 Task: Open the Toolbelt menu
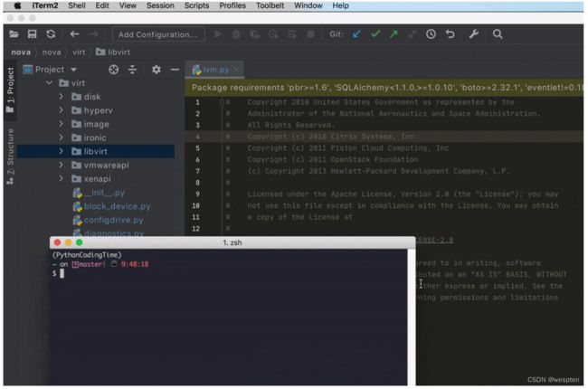[x=270, y=5]
